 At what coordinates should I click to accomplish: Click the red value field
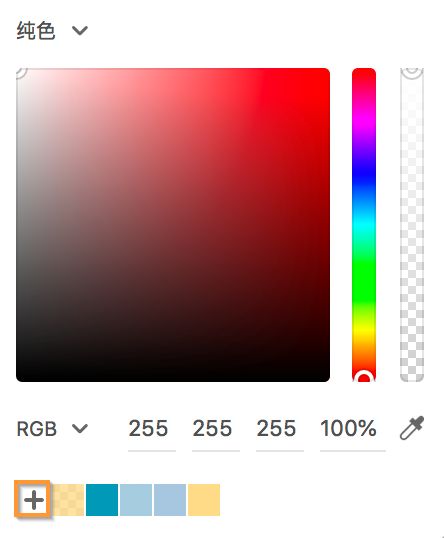(x=152, y=432)
